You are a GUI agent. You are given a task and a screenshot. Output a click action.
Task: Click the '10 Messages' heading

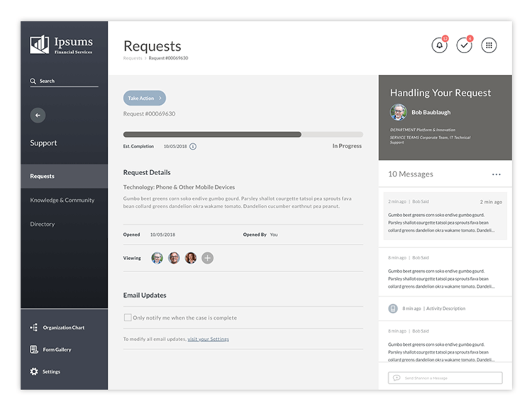coord(411,174)
